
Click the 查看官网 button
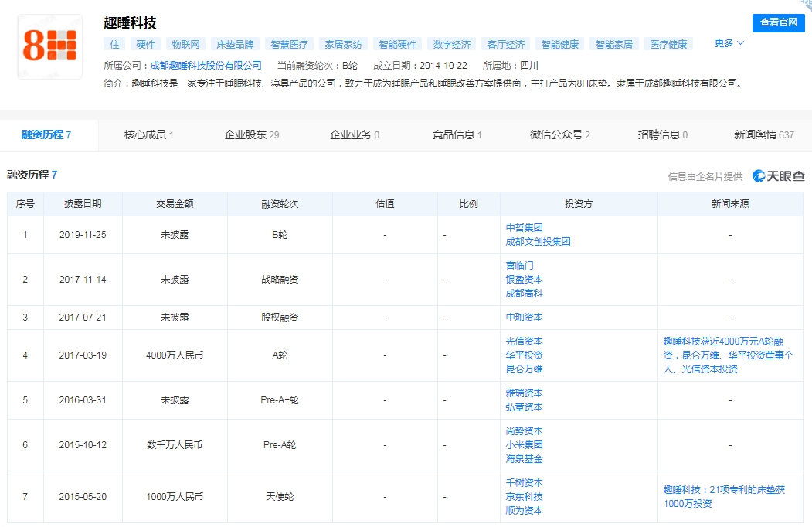[x=778, y=22]
